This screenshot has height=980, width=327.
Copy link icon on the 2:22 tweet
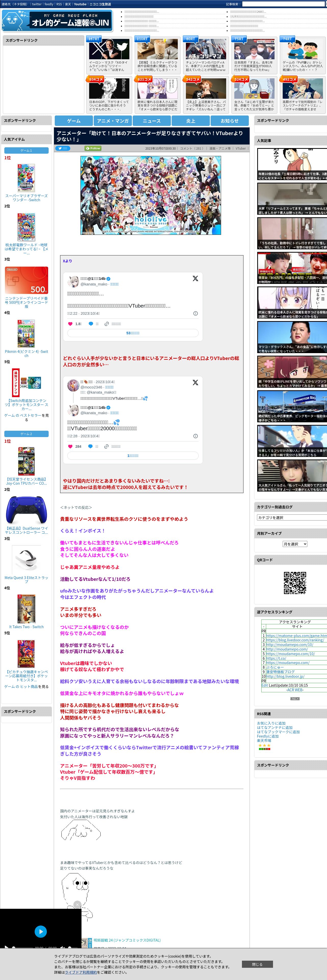(x=107, y=324)
